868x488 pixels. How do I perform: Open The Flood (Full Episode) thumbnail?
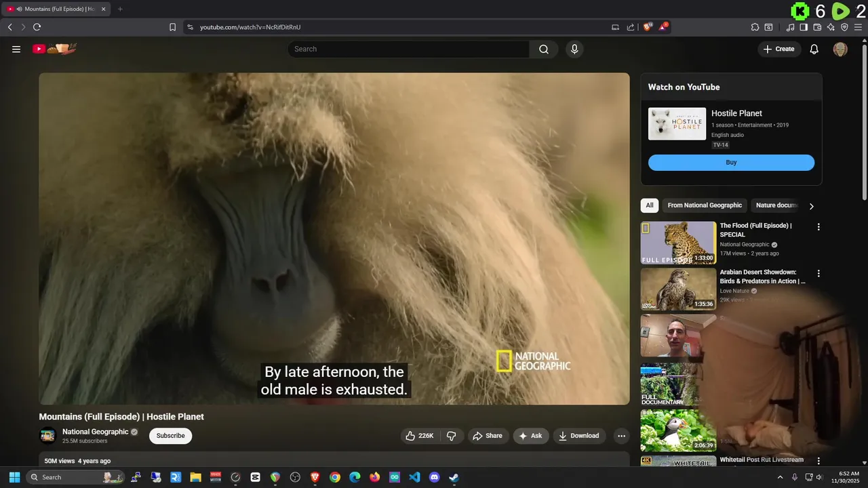click(678, 243)
